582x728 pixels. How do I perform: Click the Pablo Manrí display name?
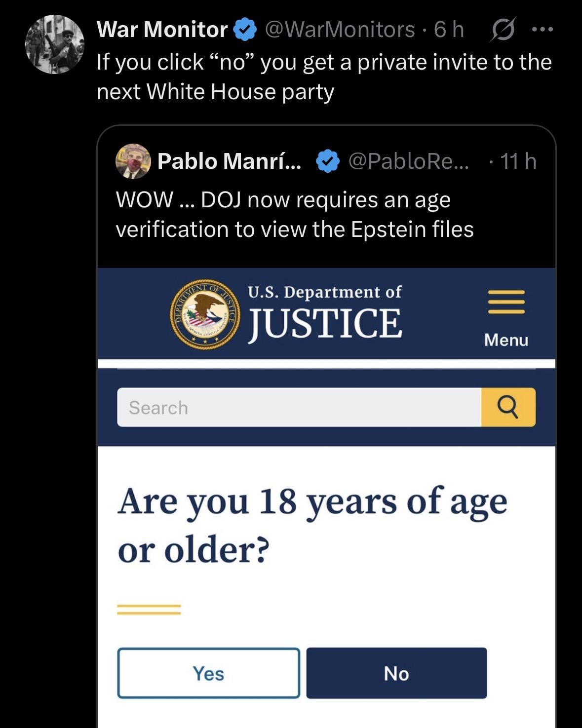pos(229,161)
